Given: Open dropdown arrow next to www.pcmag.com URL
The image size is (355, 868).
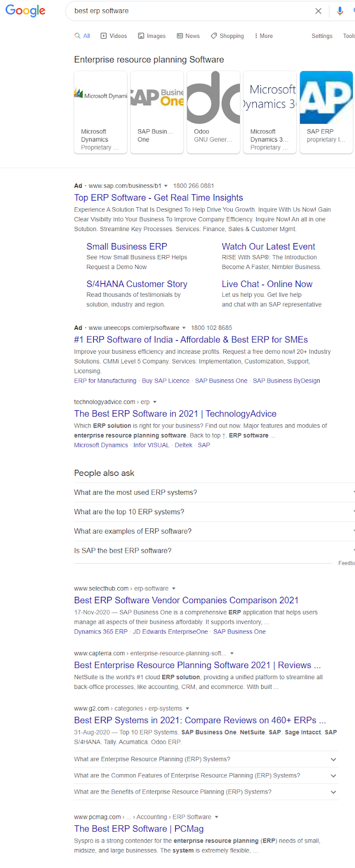Looking at the screenshot, I should pyautogui.click(x=217, y=817).
